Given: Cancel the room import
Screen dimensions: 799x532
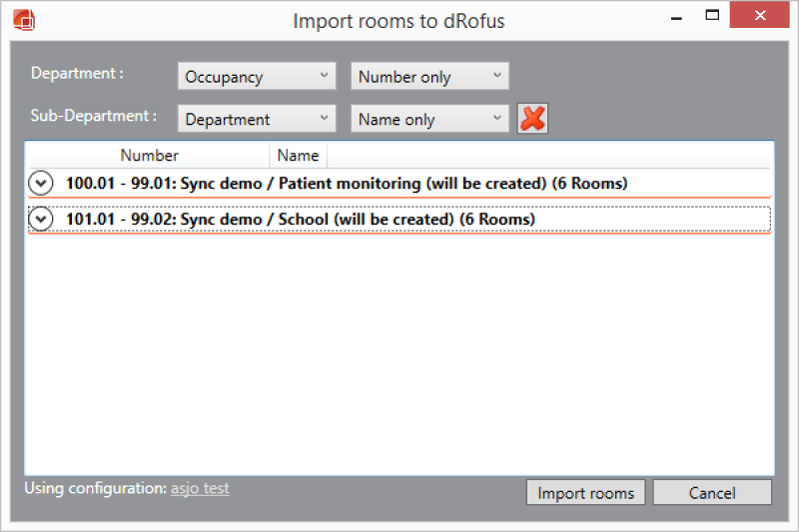Looking at the screenshot, I should tap(712, 493).
